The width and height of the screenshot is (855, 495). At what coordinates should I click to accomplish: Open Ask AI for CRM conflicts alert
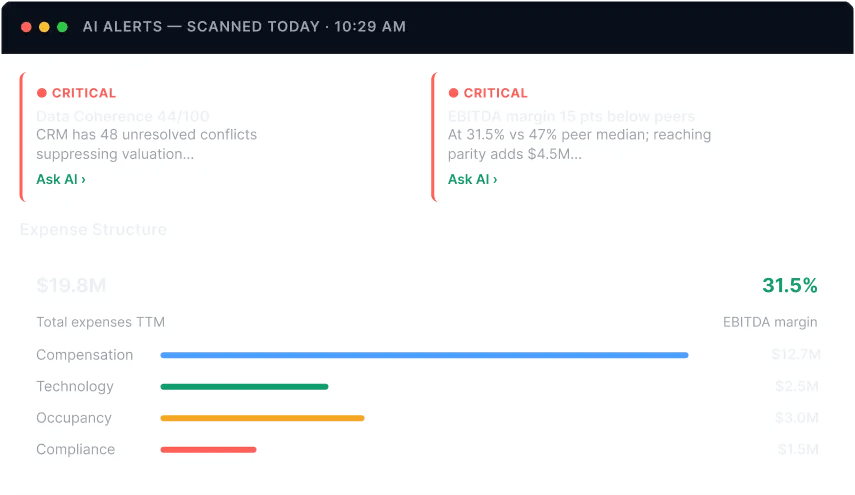pos(61,179)
